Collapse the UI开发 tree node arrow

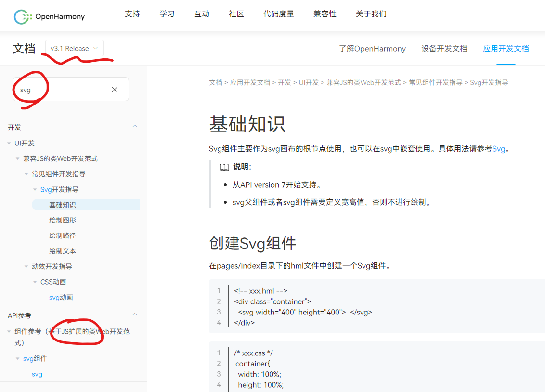coord(9,143)
